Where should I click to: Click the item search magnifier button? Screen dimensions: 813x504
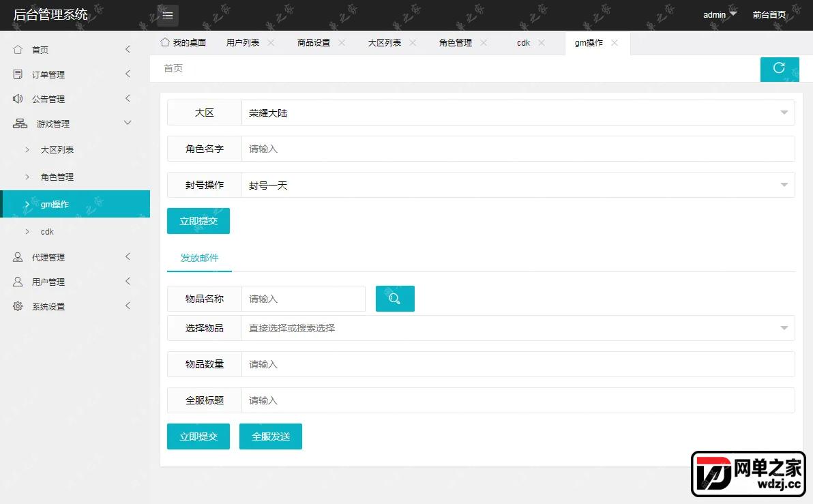(395, 299)
